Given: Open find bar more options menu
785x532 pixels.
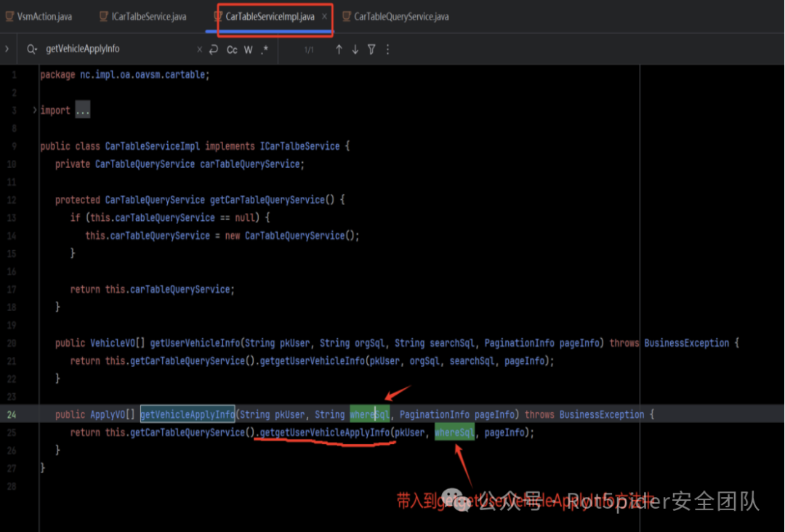Looking at the screenshot, I should pos(387,49).
